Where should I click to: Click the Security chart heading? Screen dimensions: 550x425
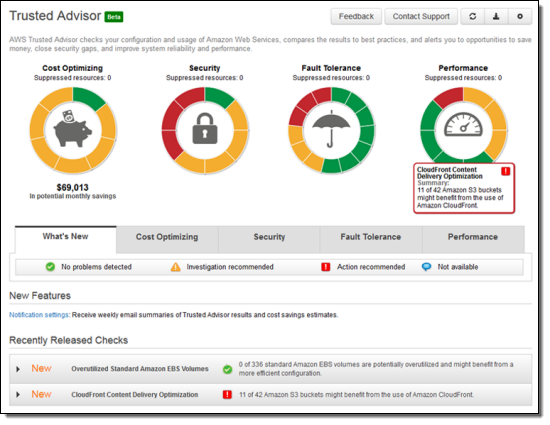tap(205, 68)
